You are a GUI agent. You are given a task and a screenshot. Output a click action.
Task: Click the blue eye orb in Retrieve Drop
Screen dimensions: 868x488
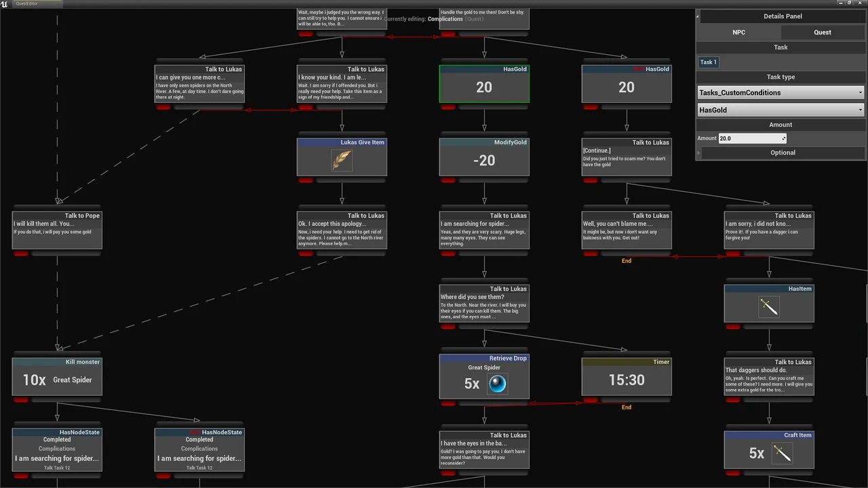[497, 384]
